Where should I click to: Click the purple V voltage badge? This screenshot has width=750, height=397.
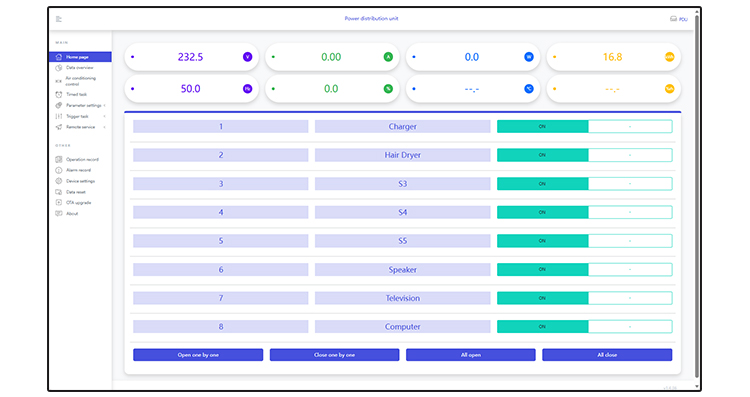point(247,57)
